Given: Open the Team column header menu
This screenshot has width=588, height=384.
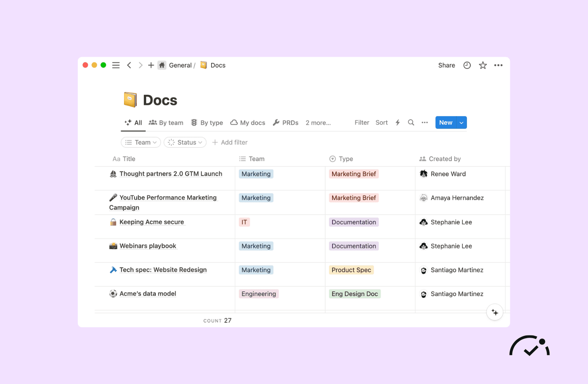Looking at the screenshot, I should click(252, 159).
